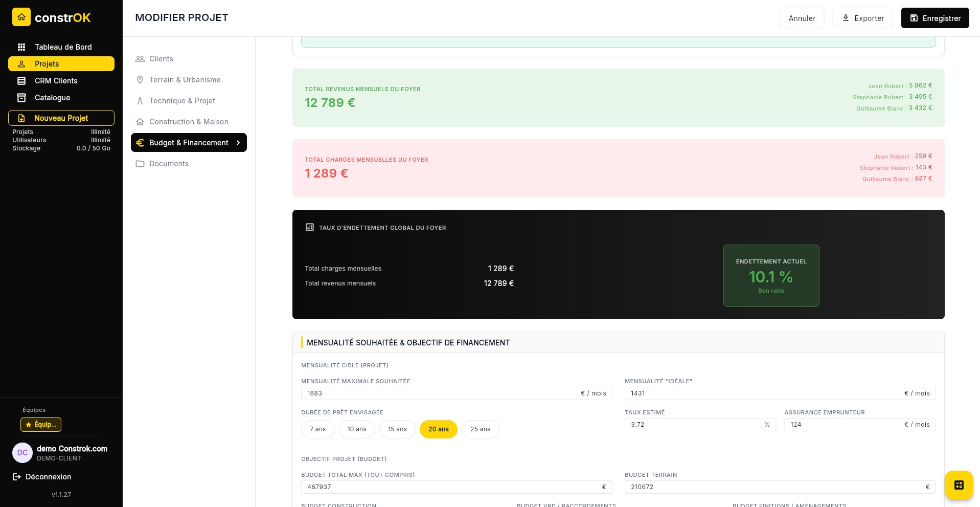This screenshot has width=980, height=507.
Task: Open Terrain & Urbanisme location pin icon
Action: (140, 79)
